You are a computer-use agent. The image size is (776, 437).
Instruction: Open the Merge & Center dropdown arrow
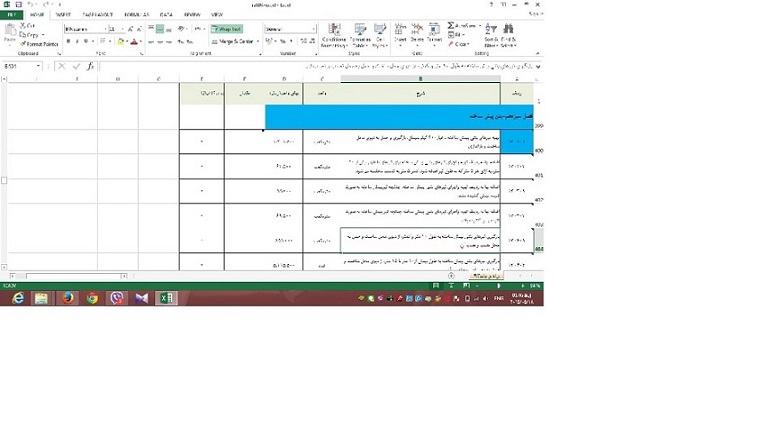point(258,42)
